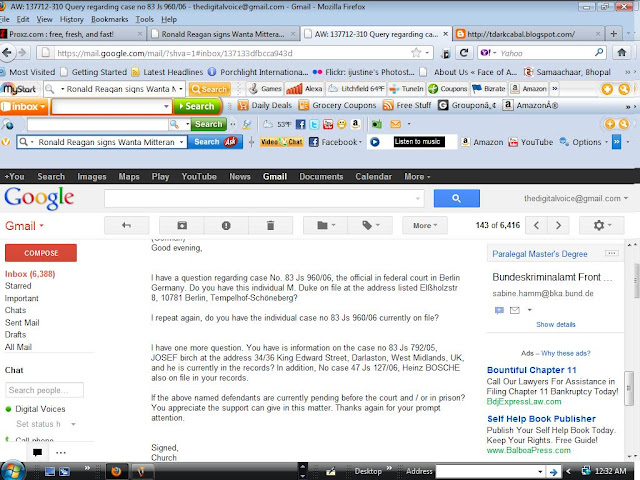640x480 pixels.
Task: Expand More menu in Google bar
Action: (417, 177)
